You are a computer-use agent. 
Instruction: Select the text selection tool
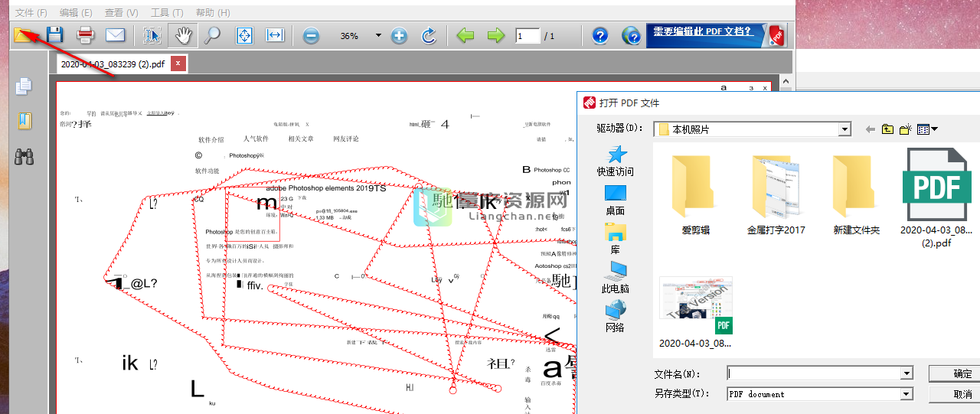point(152,35)
